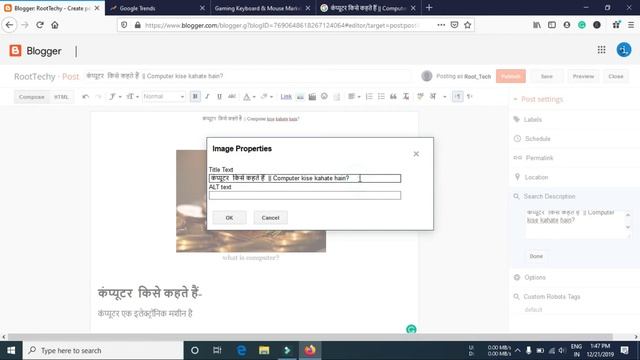Check spelling in the post
Screen dimensions: 640x360
point(420,97)
